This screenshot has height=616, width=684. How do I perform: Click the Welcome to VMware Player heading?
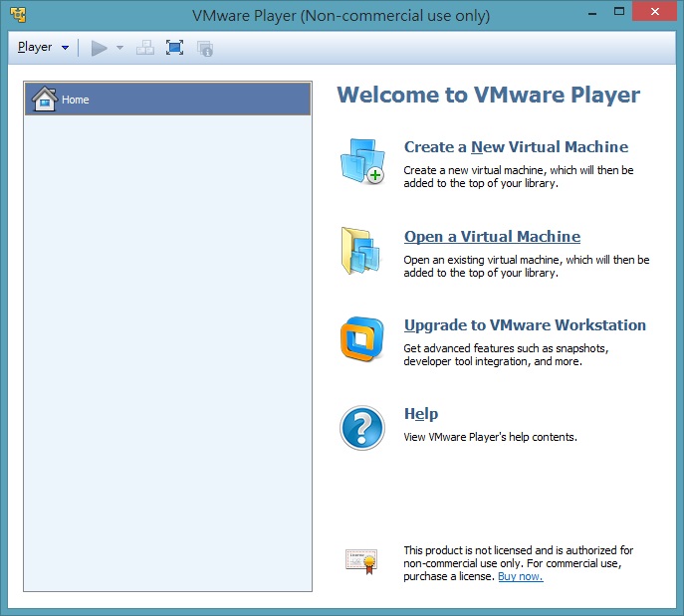[489, 95]
